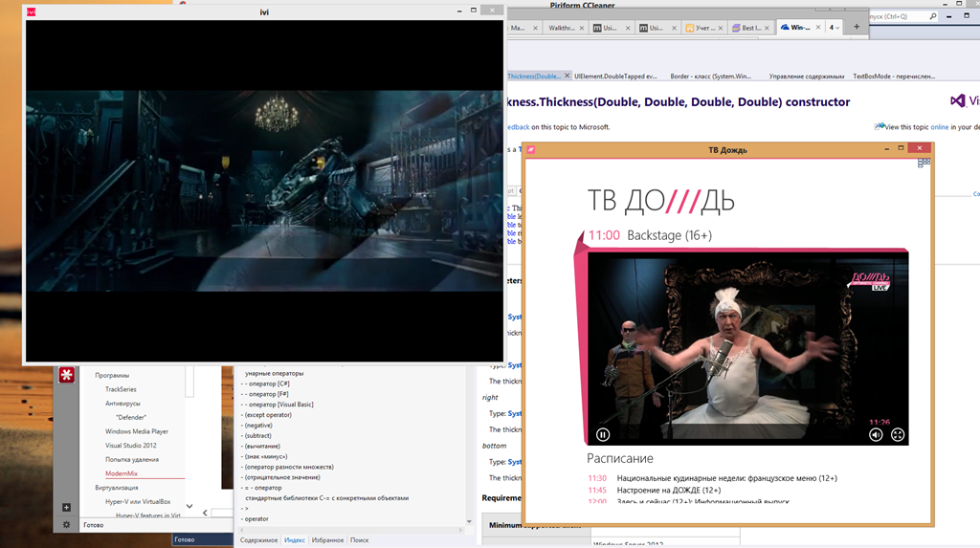This screenshot has height=548, width=980.
Task: Mute the TV Дождь player volume
Action: coord(876,434)
